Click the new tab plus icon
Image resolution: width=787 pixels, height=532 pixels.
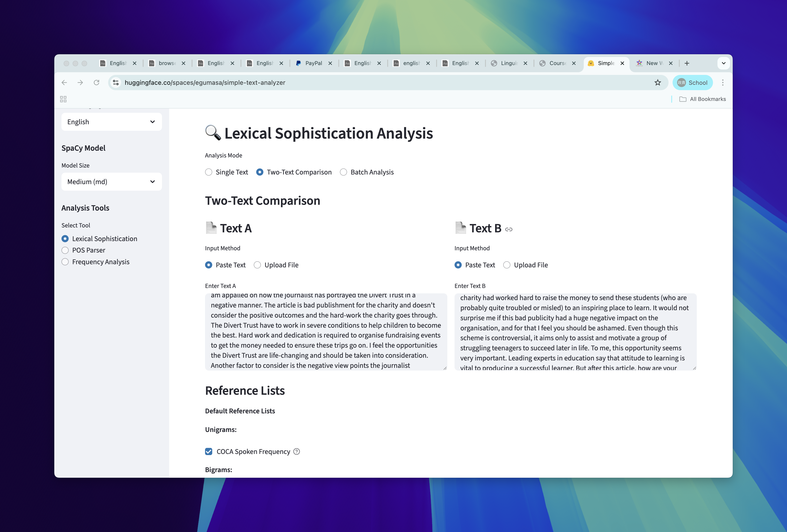(x=687, y=63)
